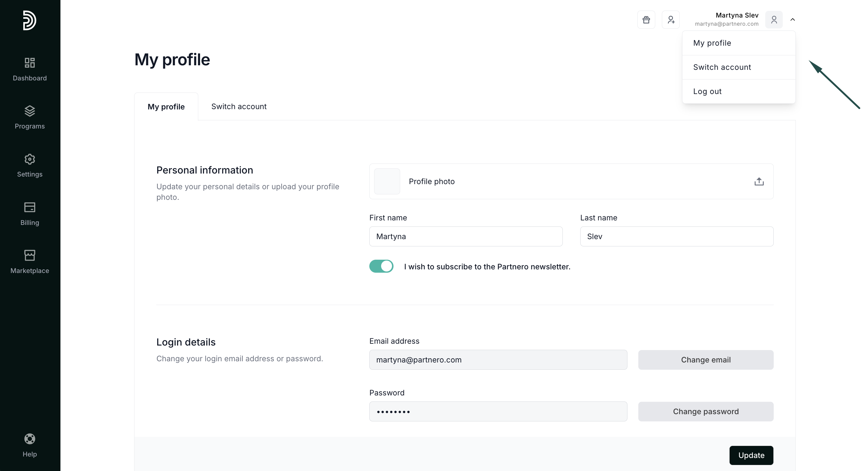
Task: Collapse the user account dropdown chevron
Action: tap(792, 20)
